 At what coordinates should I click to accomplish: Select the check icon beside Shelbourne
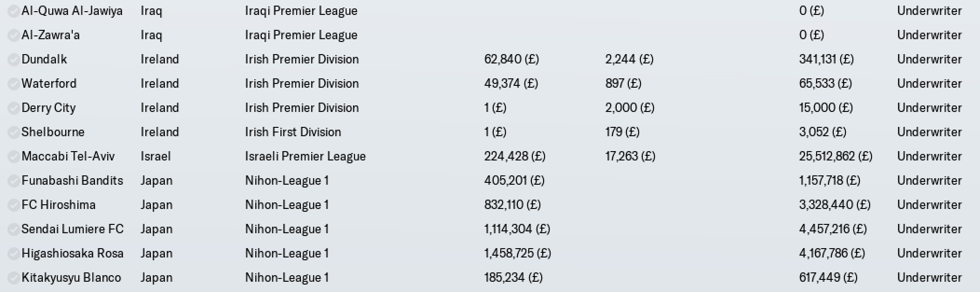[x=14, y=132]
